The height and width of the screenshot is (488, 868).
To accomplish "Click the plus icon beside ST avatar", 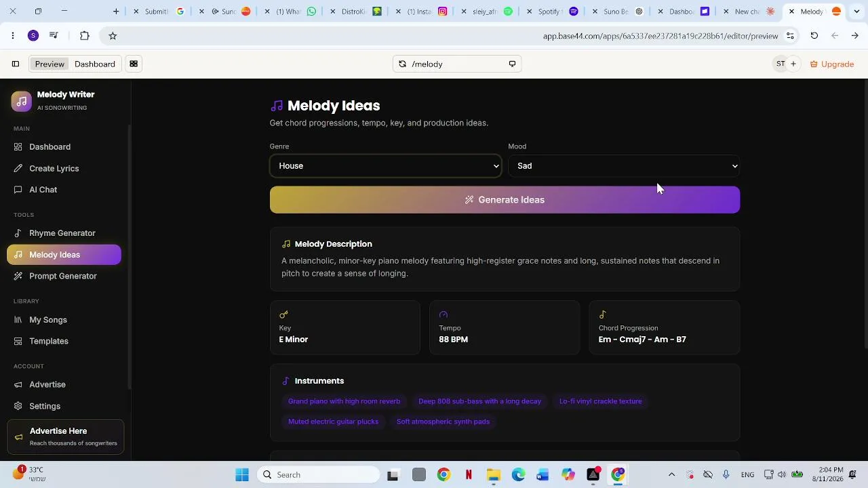I will [793, 64].
